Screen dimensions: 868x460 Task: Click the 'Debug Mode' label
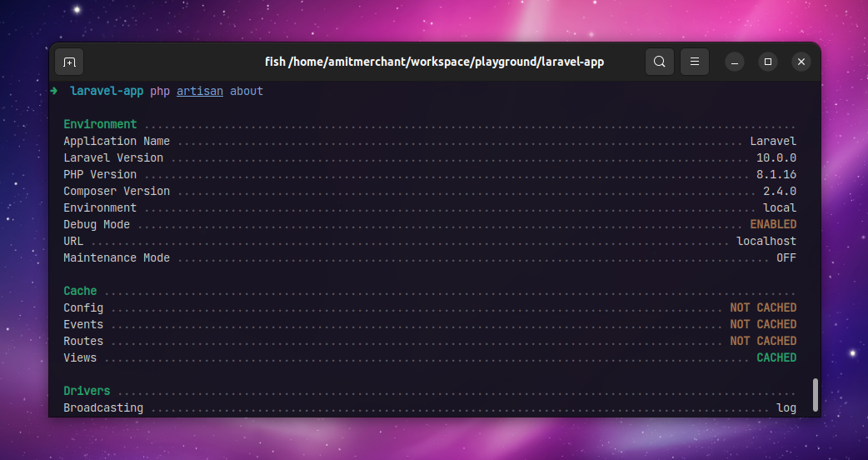tap(97, 224)
